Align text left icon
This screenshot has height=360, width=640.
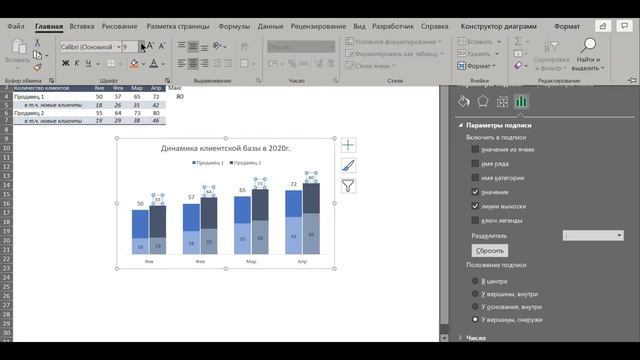point(182,63)
